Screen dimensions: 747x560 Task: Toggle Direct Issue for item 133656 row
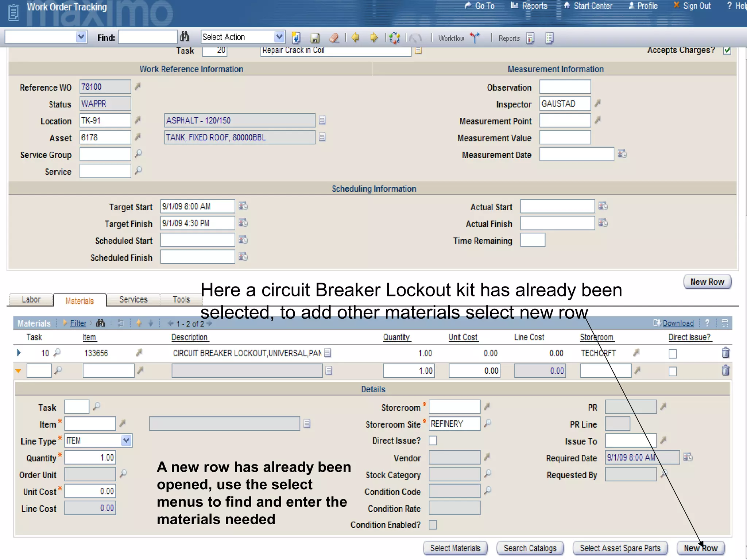click(673, 354)
